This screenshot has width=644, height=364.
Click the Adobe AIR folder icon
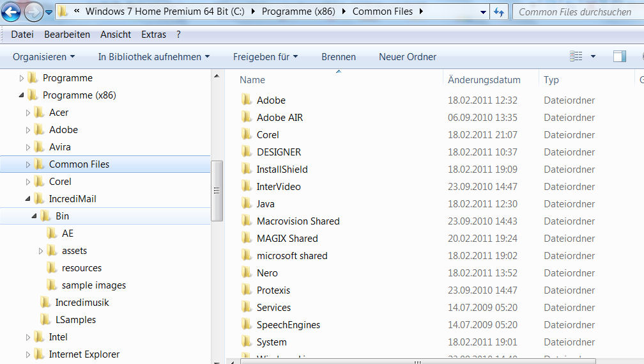tap(247, 117)
